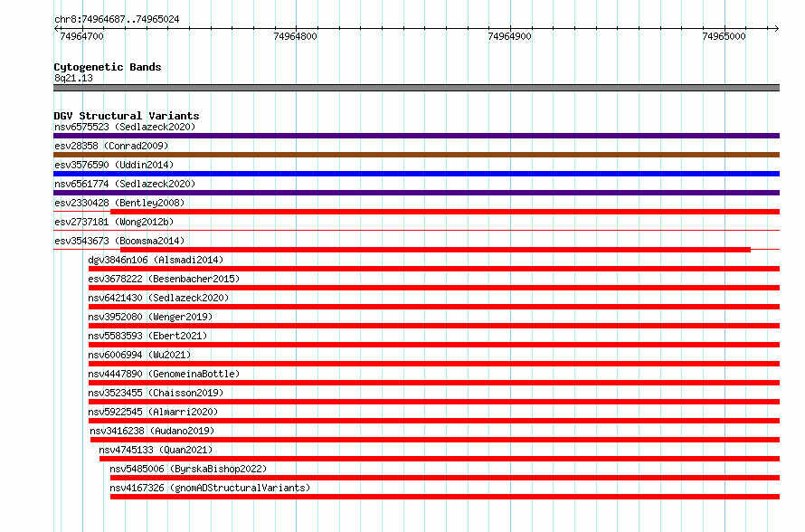Open variant nsv4745133 (Quan2021) label

[x=156, y=450]
